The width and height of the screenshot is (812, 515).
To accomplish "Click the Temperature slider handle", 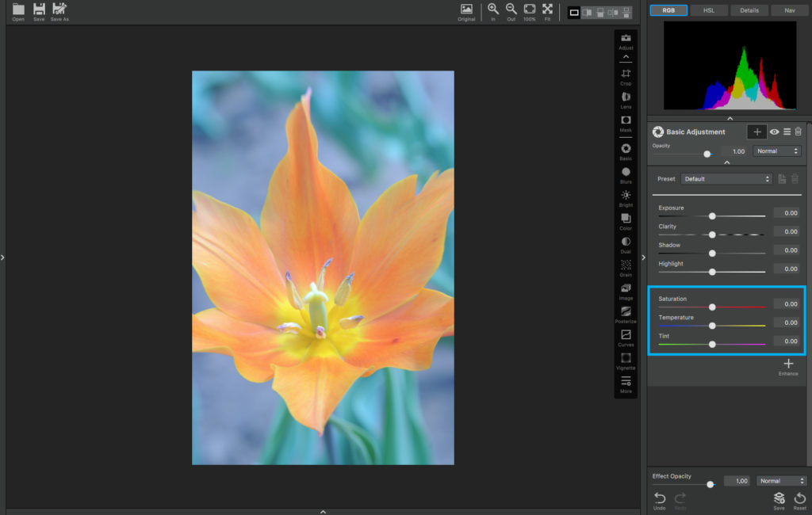I will 712,326.
